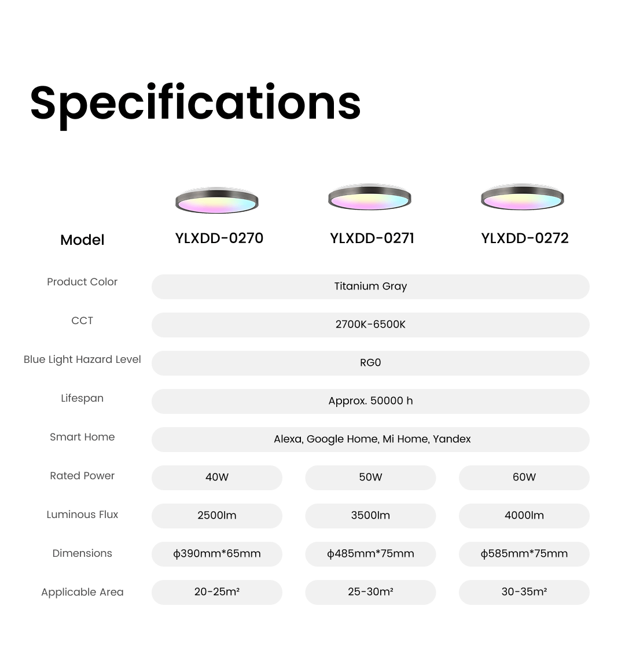
Task: Click the Alexa, Google Home smart home bar
Action: (x=370, y=439)
